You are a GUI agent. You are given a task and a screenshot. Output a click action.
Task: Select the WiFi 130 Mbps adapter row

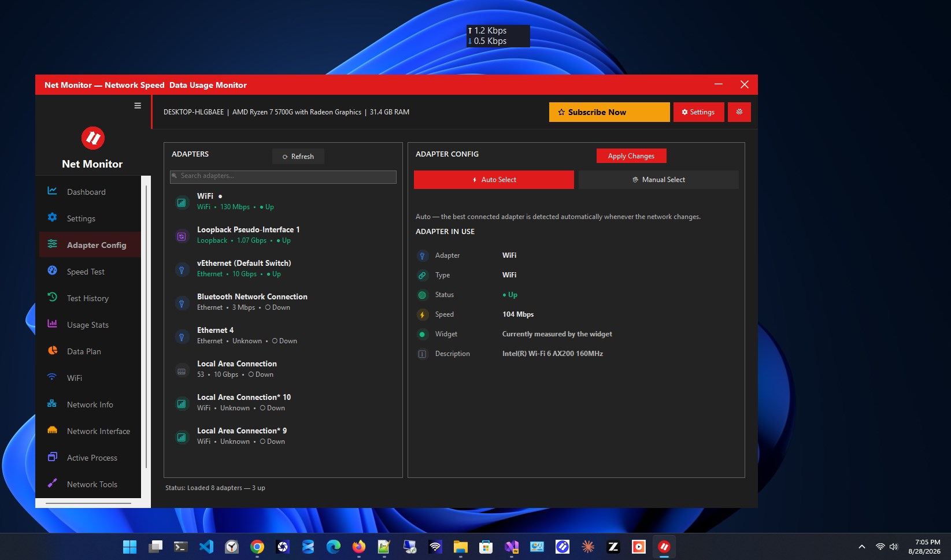click(x=283, y=202)
